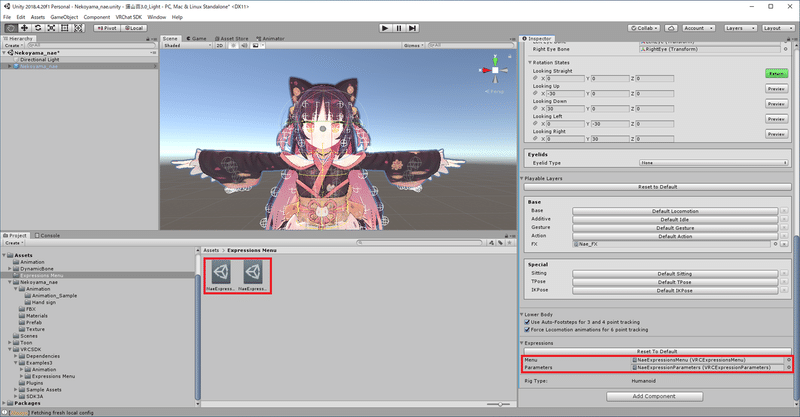
Task: Switch to the Asset Store tab
Action: coord(231,38)
